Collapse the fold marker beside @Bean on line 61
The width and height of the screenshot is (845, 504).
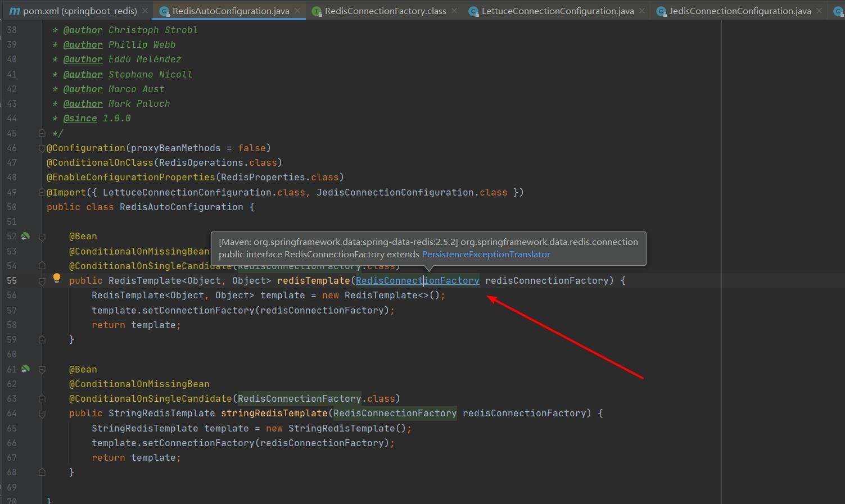[x=42, y=369]
